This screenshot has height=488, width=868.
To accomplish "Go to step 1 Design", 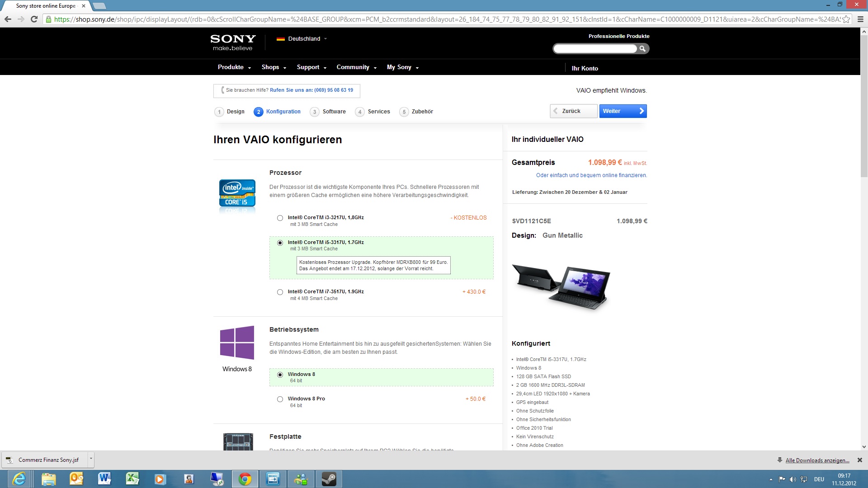I will point(230,112).
